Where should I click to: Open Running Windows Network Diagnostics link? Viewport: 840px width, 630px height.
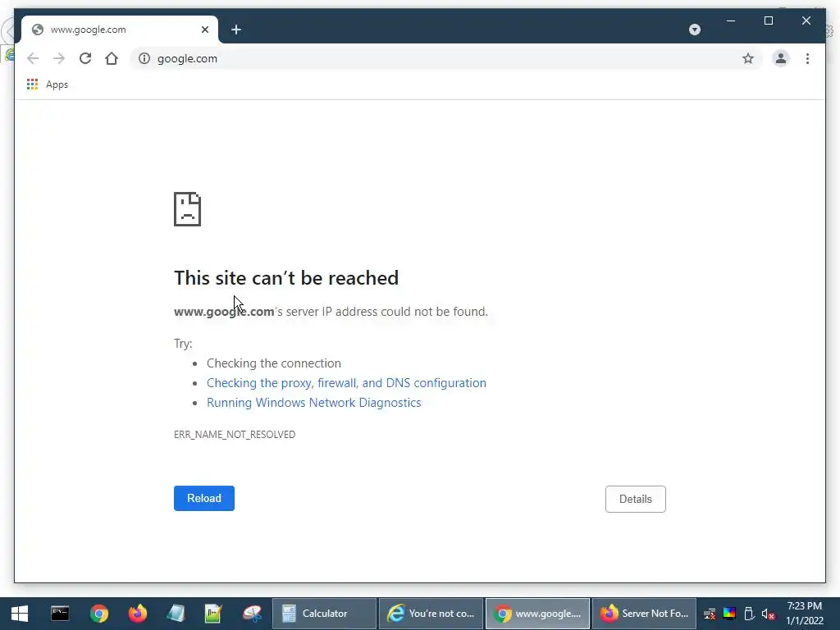tap(314, 403)
